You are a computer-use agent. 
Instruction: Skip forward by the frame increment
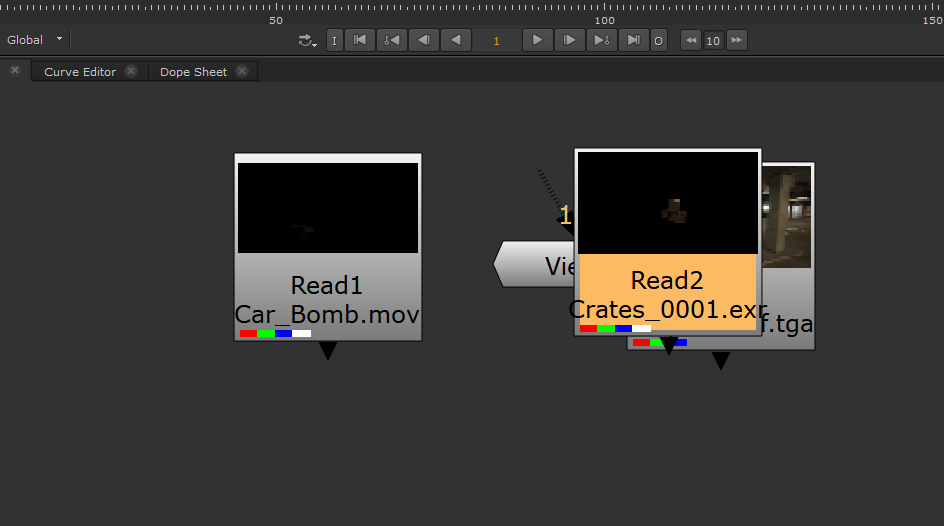pyautogui.click(x=736, y=40)
